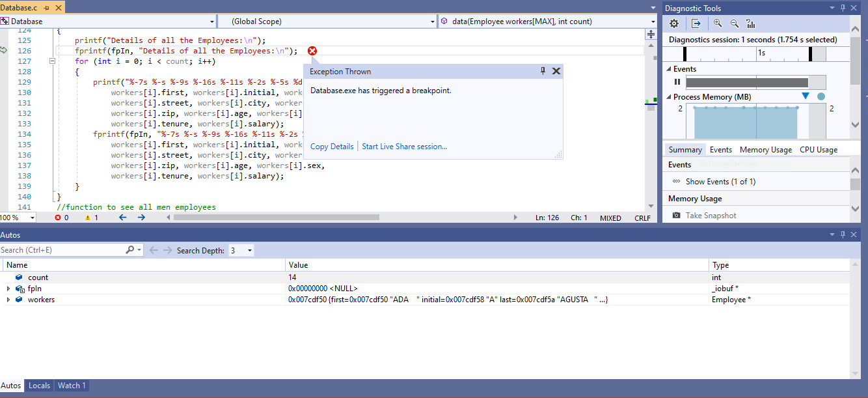Click the CRLF line ending indicator
868x398 pixels.
point(642,218)
